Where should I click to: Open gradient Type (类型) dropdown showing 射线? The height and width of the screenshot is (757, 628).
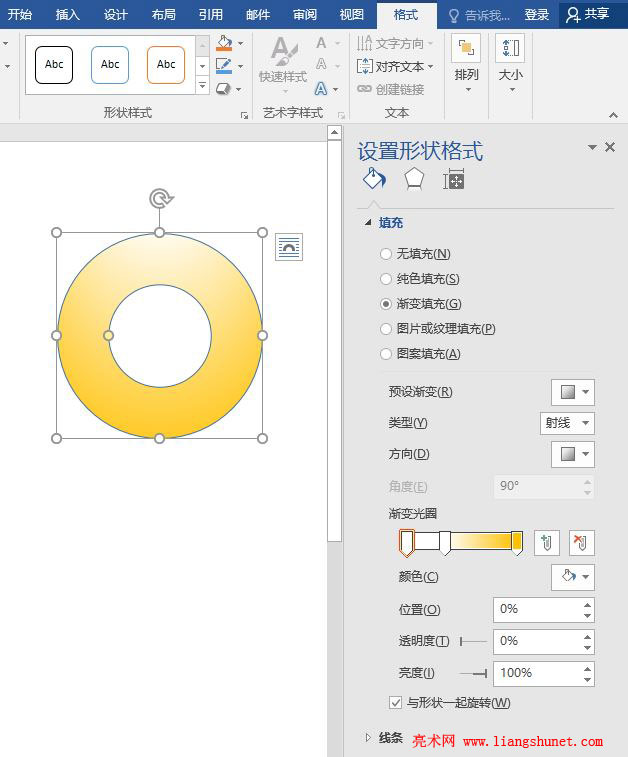point(567,423)
